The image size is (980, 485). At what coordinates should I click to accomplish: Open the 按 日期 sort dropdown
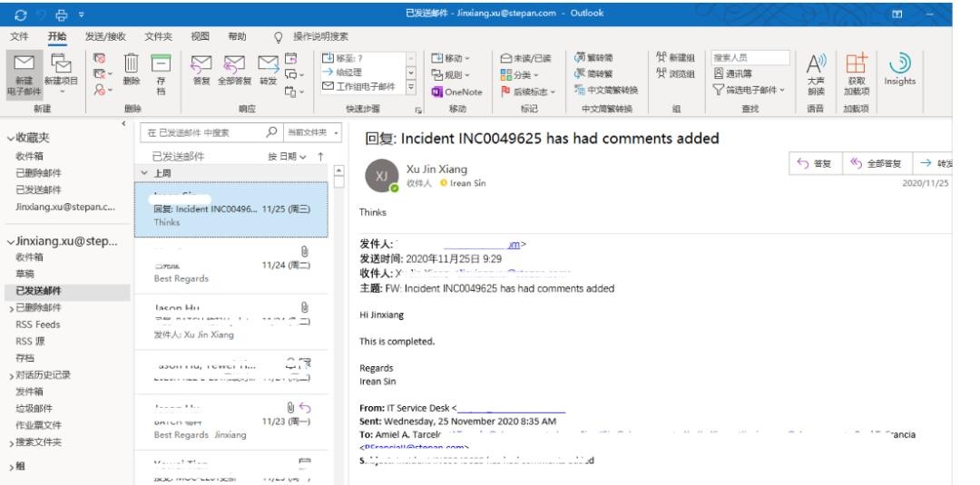288,157
